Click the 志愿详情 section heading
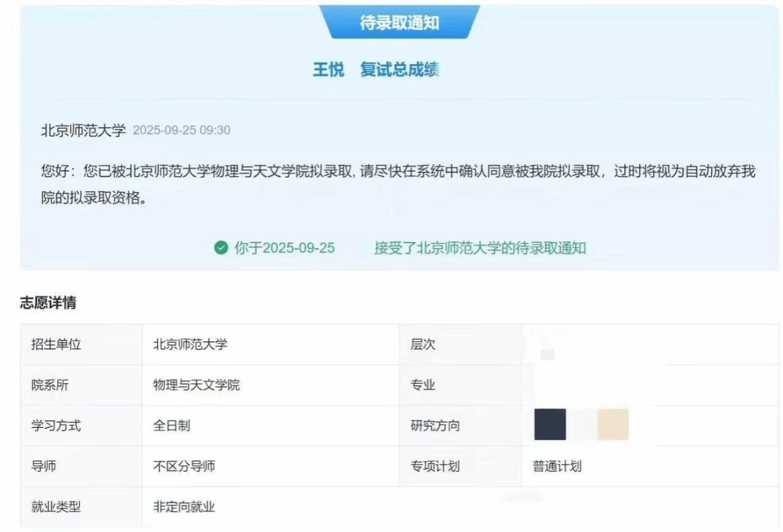 (48, 304)
